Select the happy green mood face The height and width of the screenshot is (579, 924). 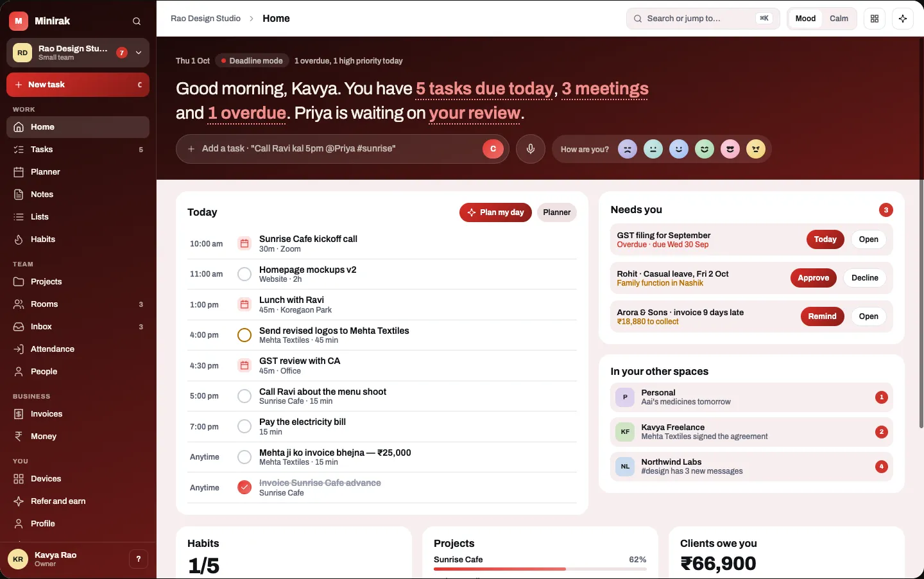click(705, 149)
